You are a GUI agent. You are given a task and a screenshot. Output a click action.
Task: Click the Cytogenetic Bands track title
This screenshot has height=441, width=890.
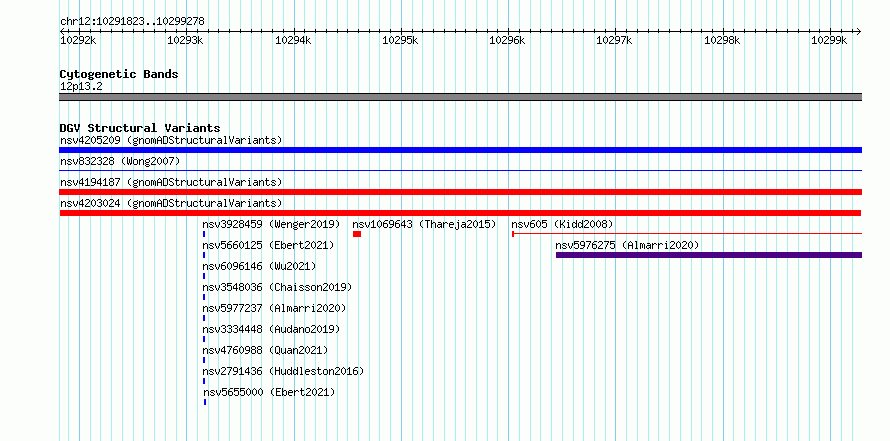119,74
